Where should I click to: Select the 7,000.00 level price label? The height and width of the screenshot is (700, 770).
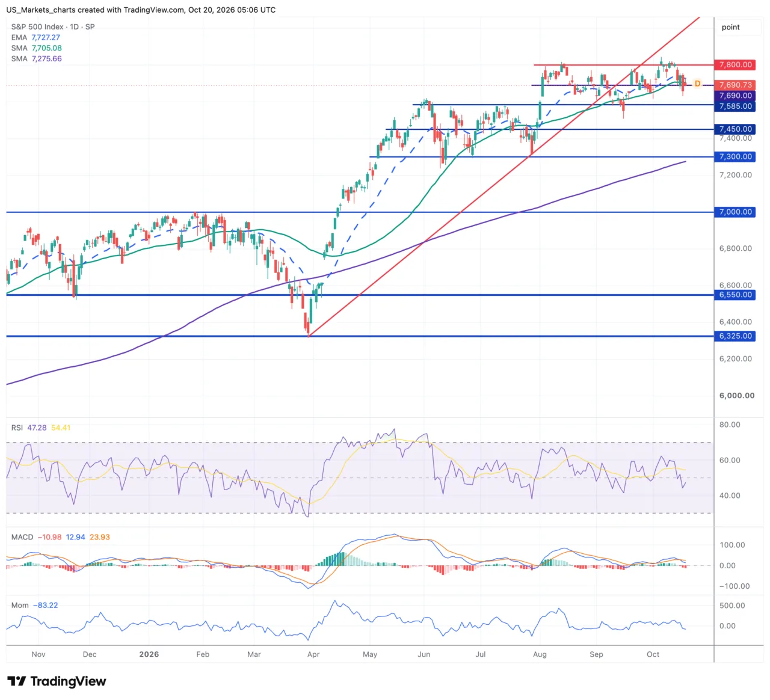click(735, 212)
